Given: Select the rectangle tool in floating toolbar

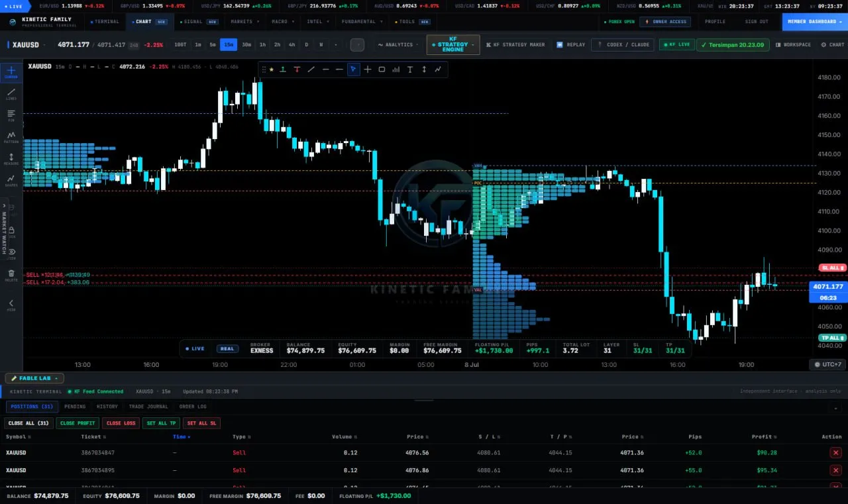Looking at the screenshot, I should coord(382,70).
